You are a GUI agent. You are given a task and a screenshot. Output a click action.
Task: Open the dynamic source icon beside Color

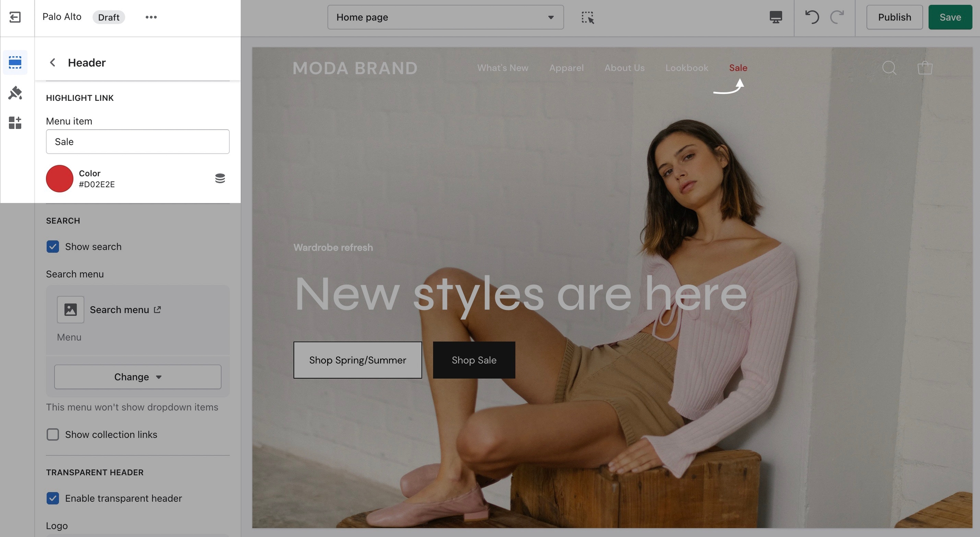(x=220, y=178)
